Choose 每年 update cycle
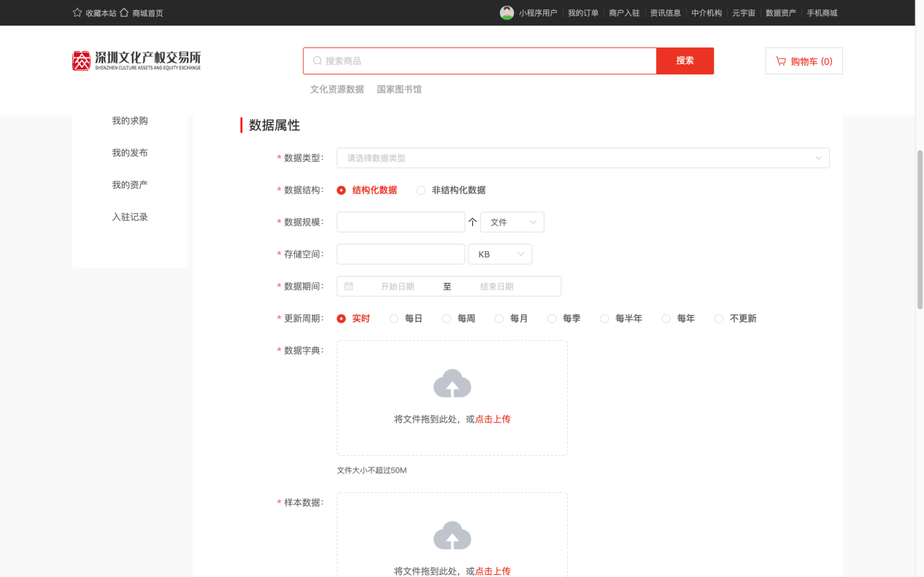The width and height of the screenshot is (924, 577). click(x=666, y=319)
